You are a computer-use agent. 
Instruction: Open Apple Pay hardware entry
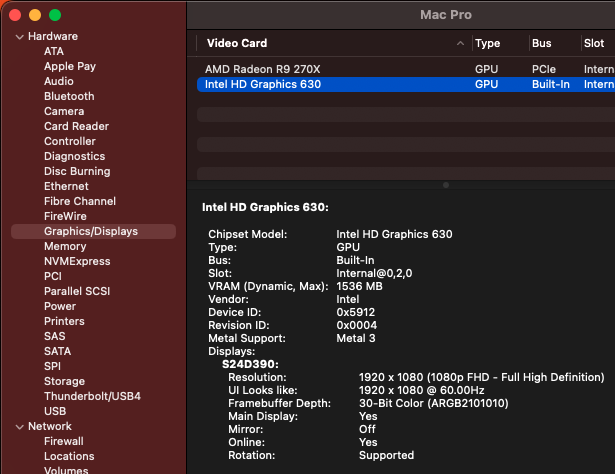(x=70, y=66)
